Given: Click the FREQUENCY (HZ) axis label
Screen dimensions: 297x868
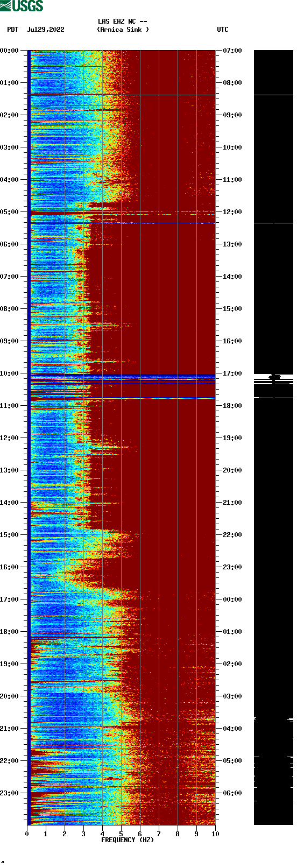Looking at the screenshot, I should [x=128, y=839].
